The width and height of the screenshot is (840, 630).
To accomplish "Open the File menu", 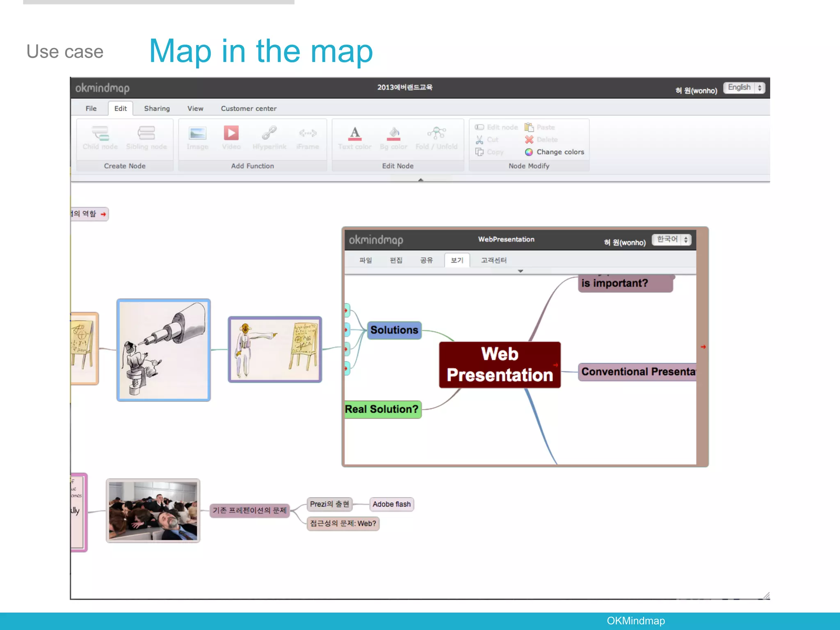I will [x=91, y=108].
